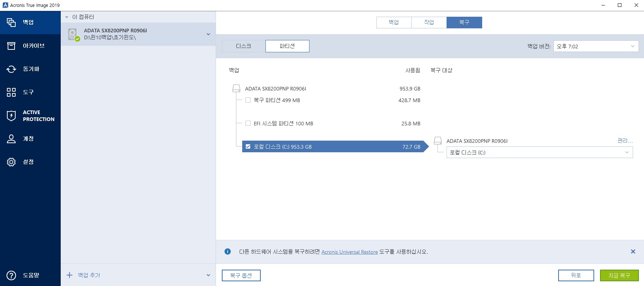Viewport: 644px width, 286px height.
Task: Click the blue info icon in the notice bar
Action: pos(228,251)
